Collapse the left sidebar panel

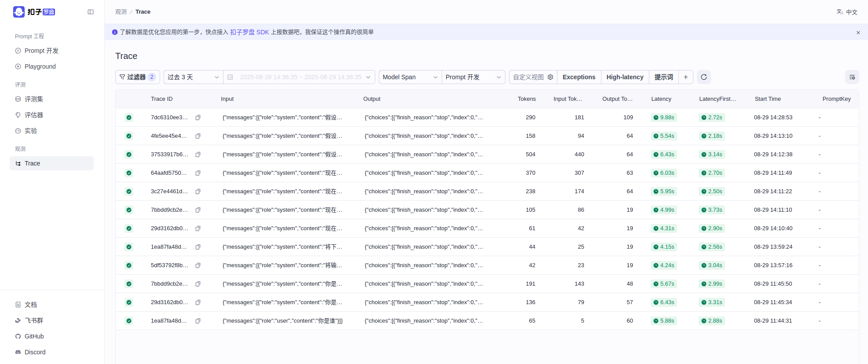pyautogui.click(x=91, y=12)
